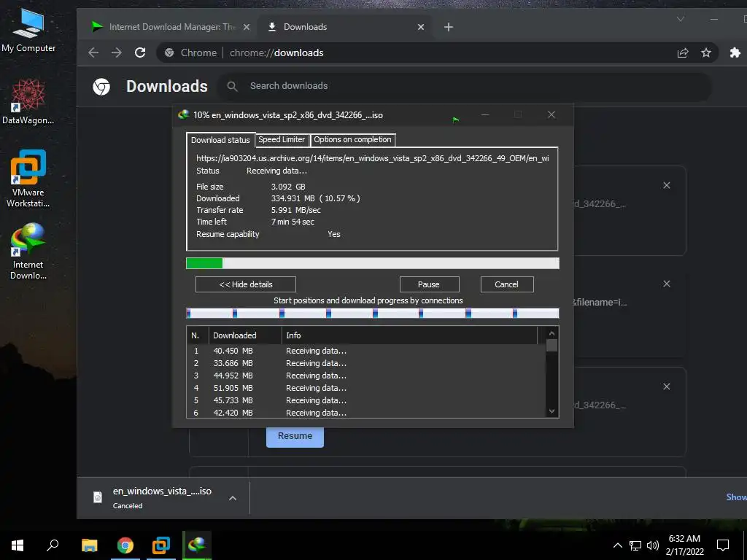Image resolution: width=747 pixels, height=560 pixels.
Task: Open Options on completion tab
Action: pos(352,139)
